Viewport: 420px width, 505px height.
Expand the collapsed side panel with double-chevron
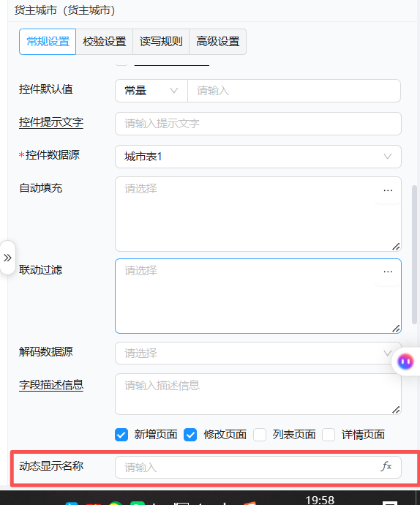pyautogui.click(x=7, y=258)
